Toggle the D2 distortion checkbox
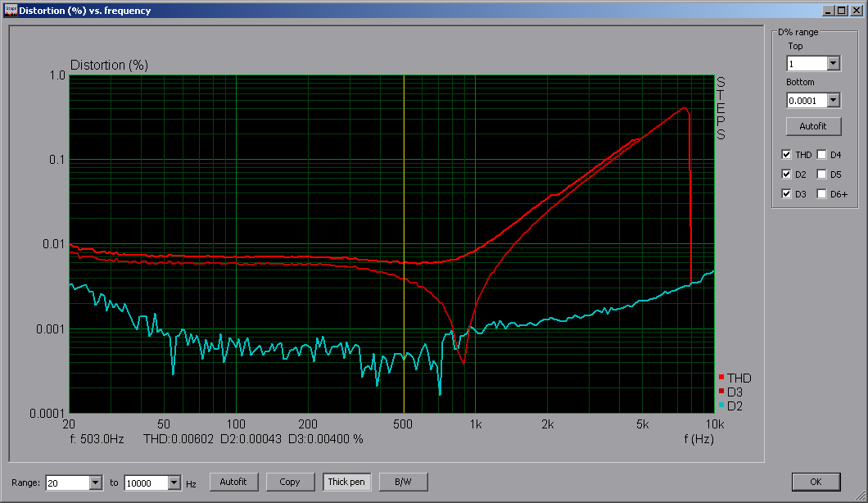 click(x=787, y=174)
